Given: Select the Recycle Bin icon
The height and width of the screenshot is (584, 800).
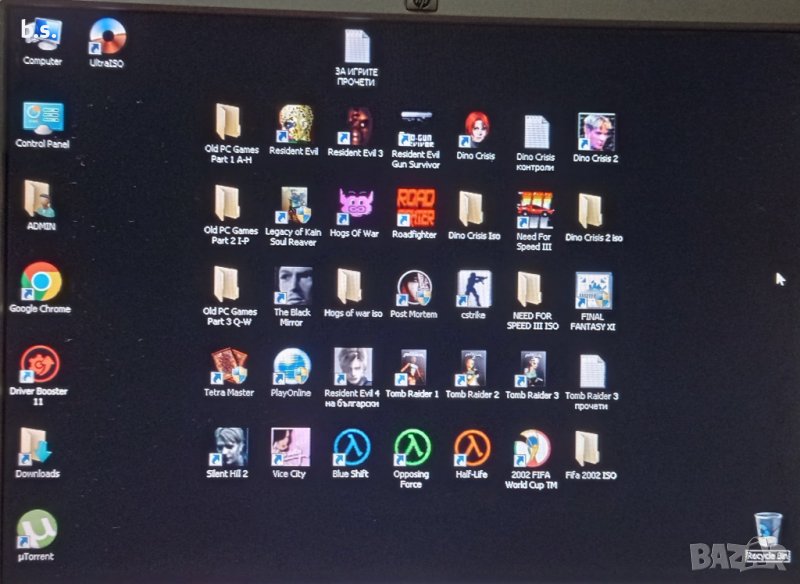Looking at the screenshot, I should click(768, 527).
